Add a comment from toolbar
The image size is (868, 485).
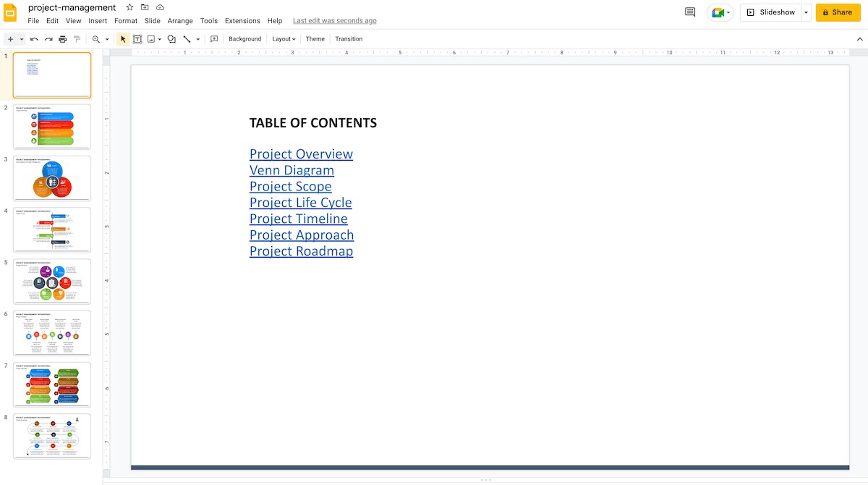click(x=214, y=39)
